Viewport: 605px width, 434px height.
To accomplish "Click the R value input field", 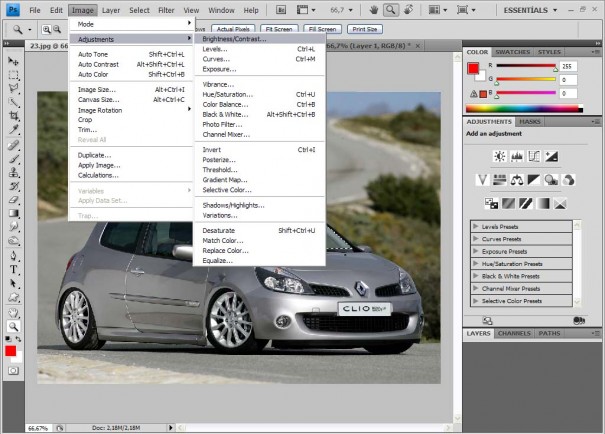I will 568,66.
